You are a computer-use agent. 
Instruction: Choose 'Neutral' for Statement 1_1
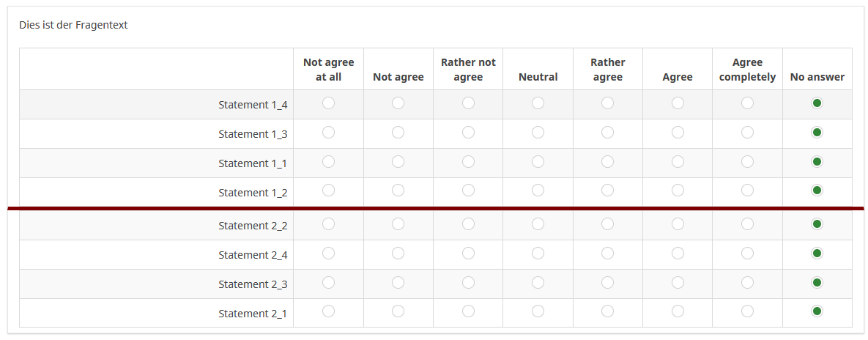tap(538, 162)
